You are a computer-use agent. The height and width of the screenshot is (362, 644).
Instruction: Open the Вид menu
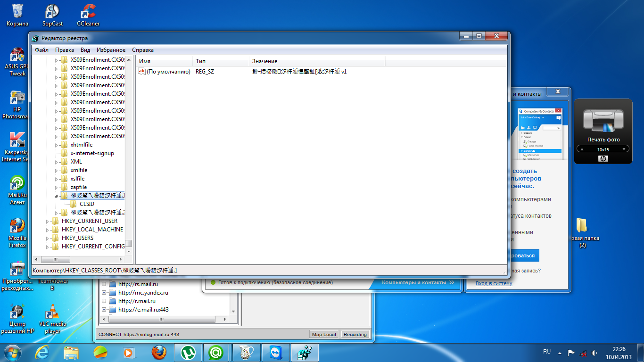tap(85, 50)
